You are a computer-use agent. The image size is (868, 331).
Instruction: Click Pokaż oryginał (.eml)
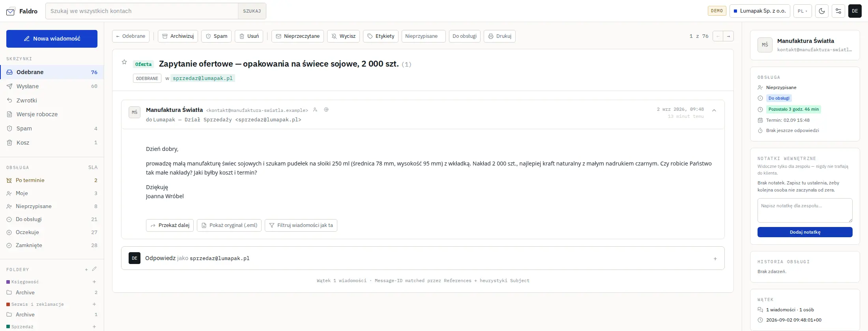[x=229, y=225]
